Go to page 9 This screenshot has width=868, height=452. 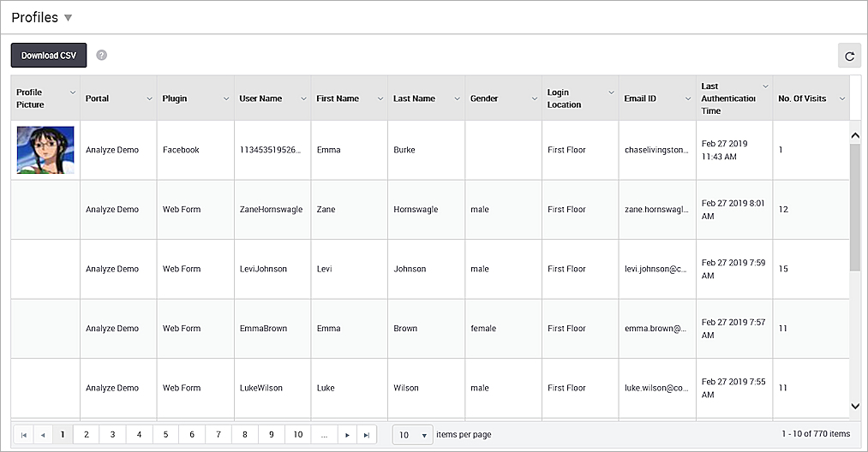click(x=272, y=435)
